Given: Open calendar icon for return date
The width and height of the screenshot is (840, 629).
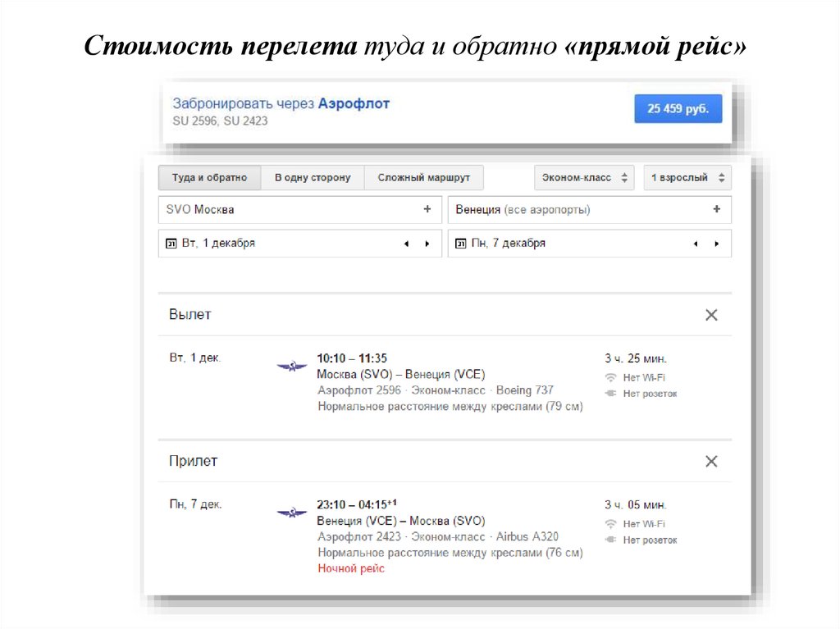Looking at the screenshot, I should click(x=461, y=244).
